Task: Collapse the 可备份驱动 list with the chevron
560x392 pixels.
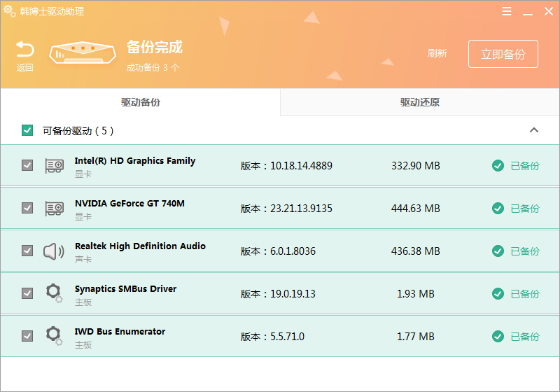Action: (x=534, y=130)
